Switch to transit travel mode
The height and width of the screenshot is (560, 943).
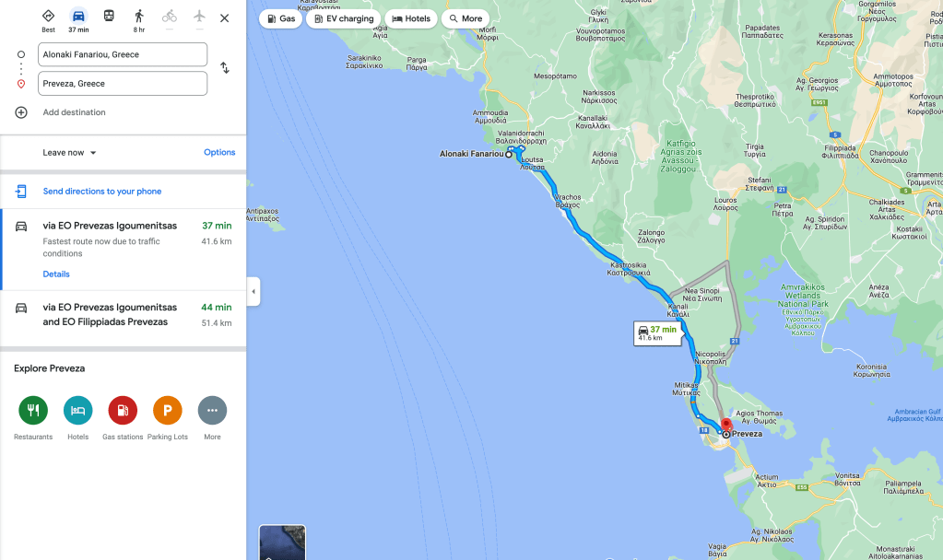pyautogui.click(x=109, y=17)
